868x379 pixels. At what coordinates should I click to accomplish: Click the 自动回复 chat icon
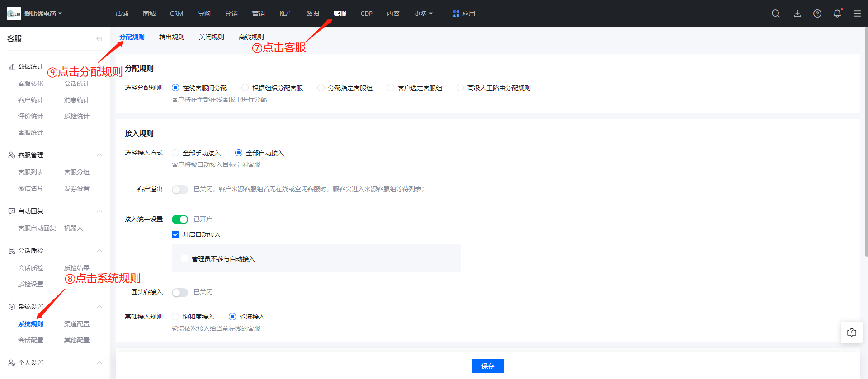12,211
